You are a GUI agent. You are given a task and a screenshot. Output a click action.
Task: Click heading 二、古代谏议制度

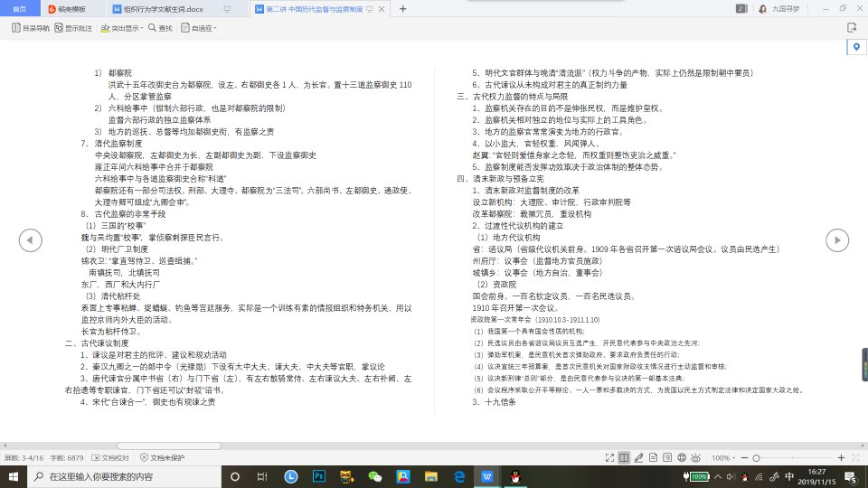coord(97,343)
